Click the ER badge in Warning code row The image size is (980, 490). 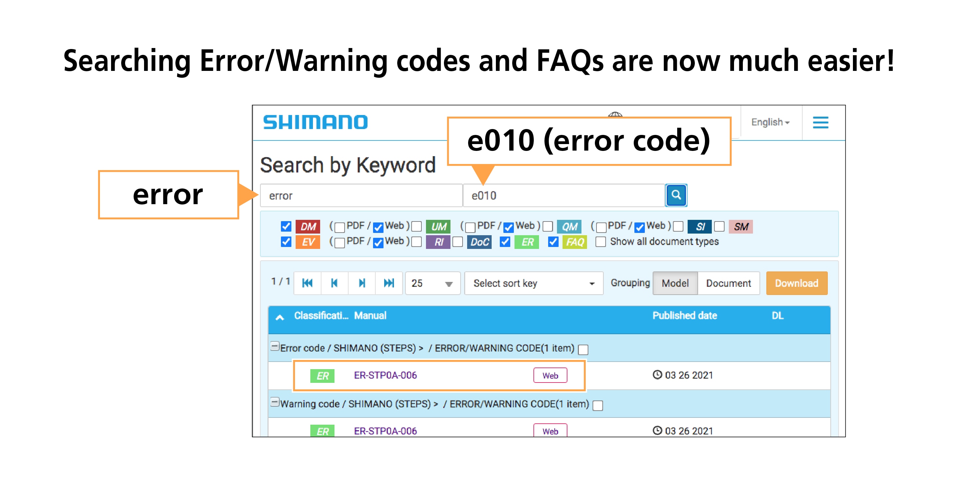coord(322,431)
